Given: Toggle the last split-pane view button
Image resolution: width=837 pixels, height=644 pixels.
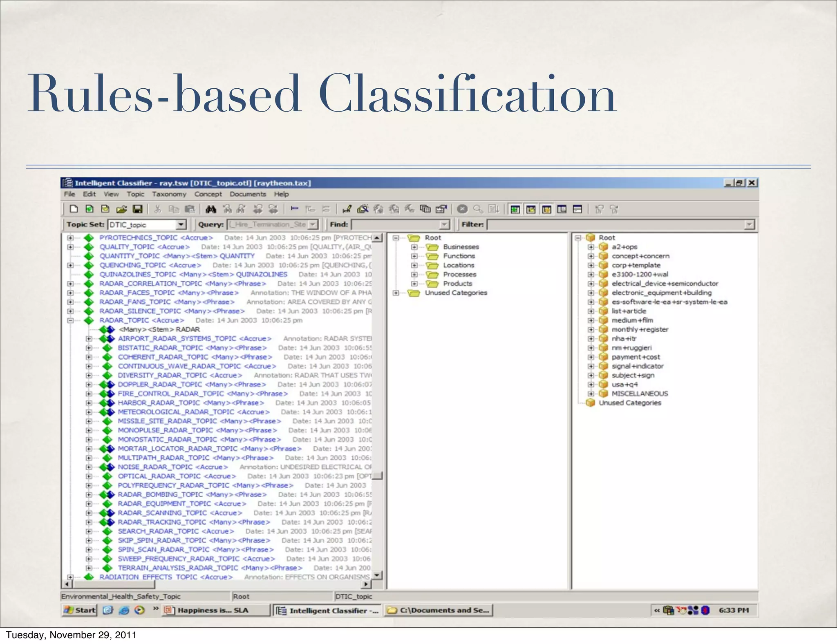Looking at the screenshot, I should (577, 209).
